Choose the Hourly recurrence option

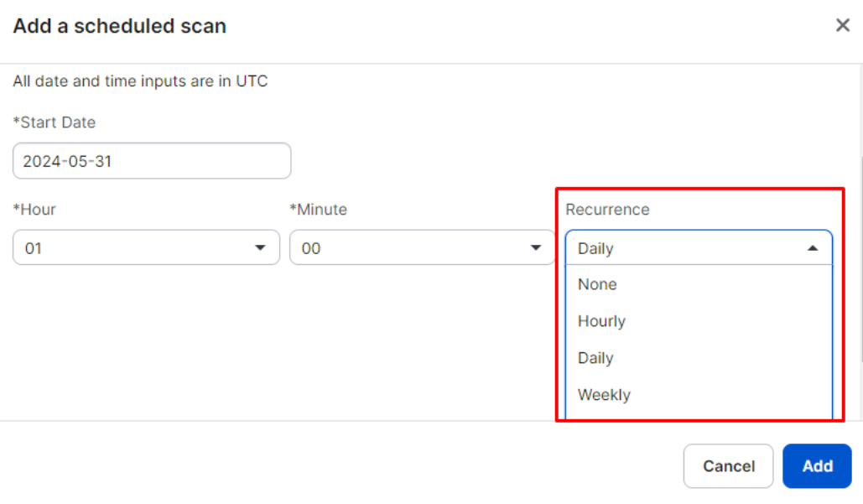[601, 321]
